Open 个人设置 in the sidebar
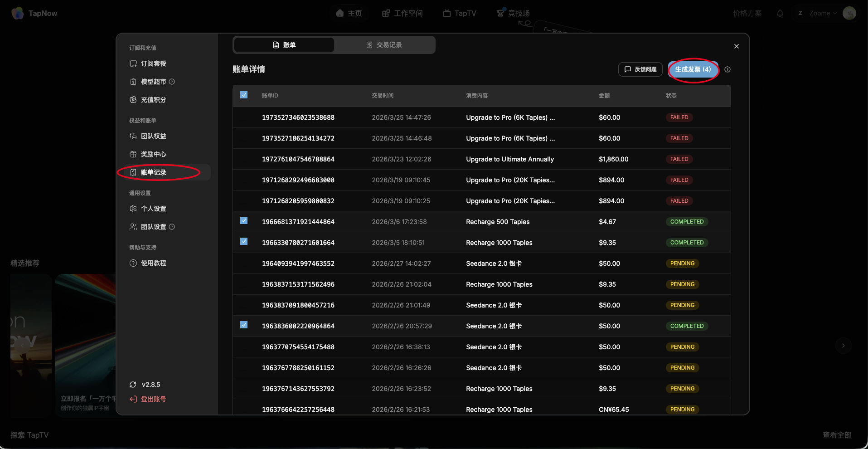868x449 pixels. point(167,209)
